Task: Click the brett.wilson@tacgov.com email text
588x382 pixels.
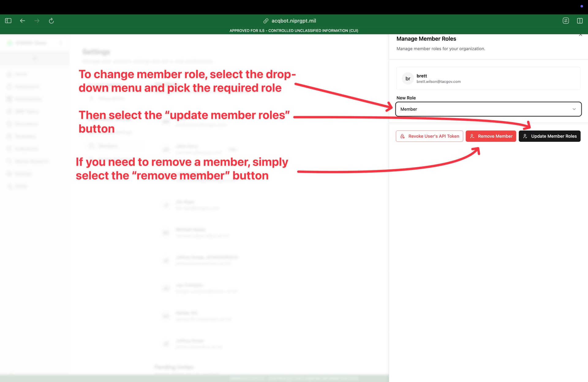Action: point(439,82)
